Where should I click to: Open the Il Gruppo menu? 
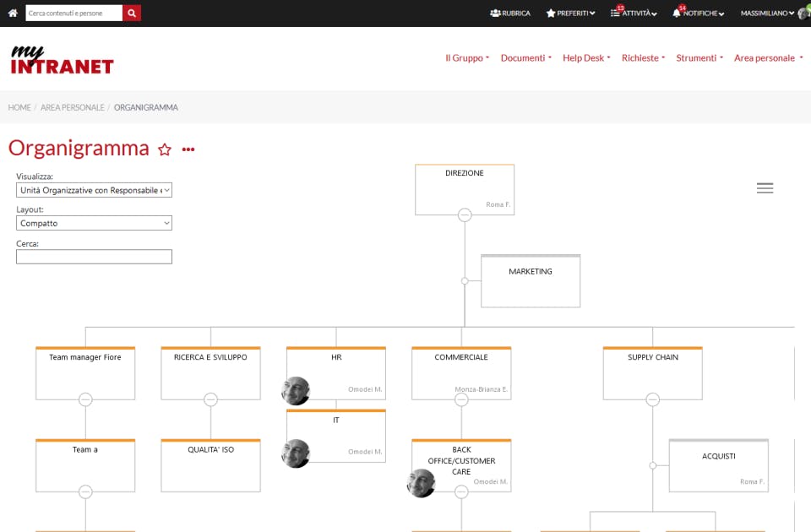click(467, 58)
